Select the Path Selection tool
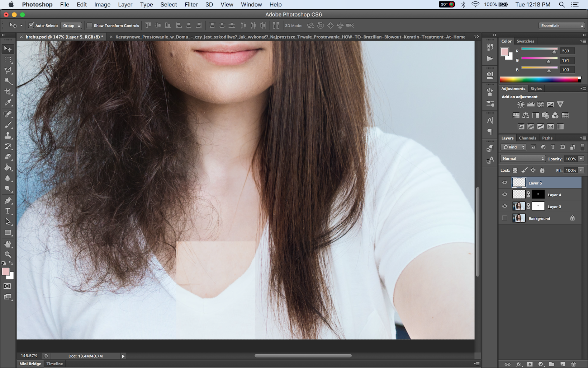588x368 pixels. pyautogui.click(x=8, y=222)
